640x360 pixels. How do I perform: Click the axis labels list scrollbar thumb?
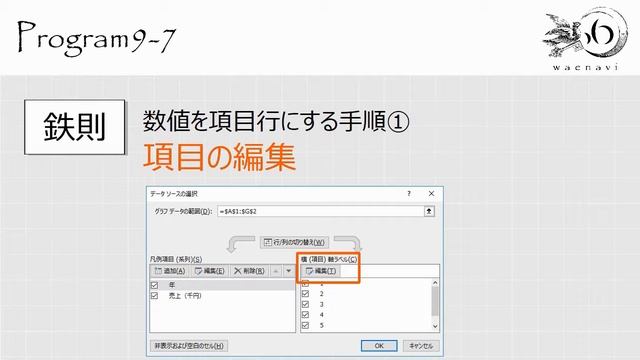coord(435,301)
